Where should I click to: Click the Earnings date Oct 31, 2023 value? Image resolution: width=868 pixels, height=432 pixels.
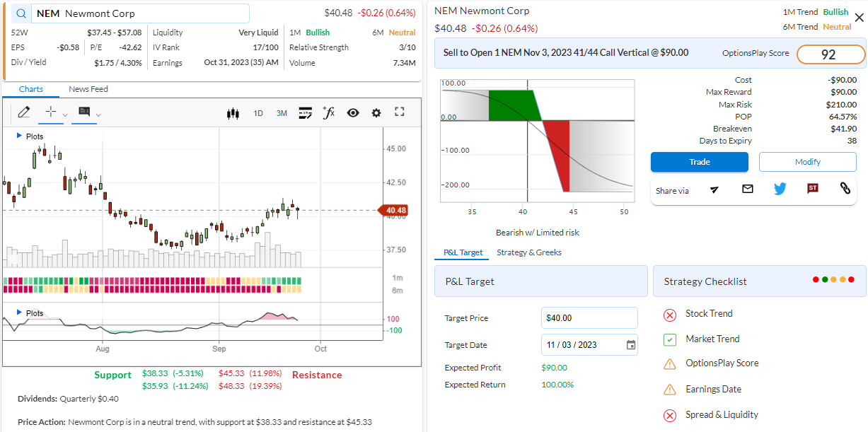click(x=241, y=63)
